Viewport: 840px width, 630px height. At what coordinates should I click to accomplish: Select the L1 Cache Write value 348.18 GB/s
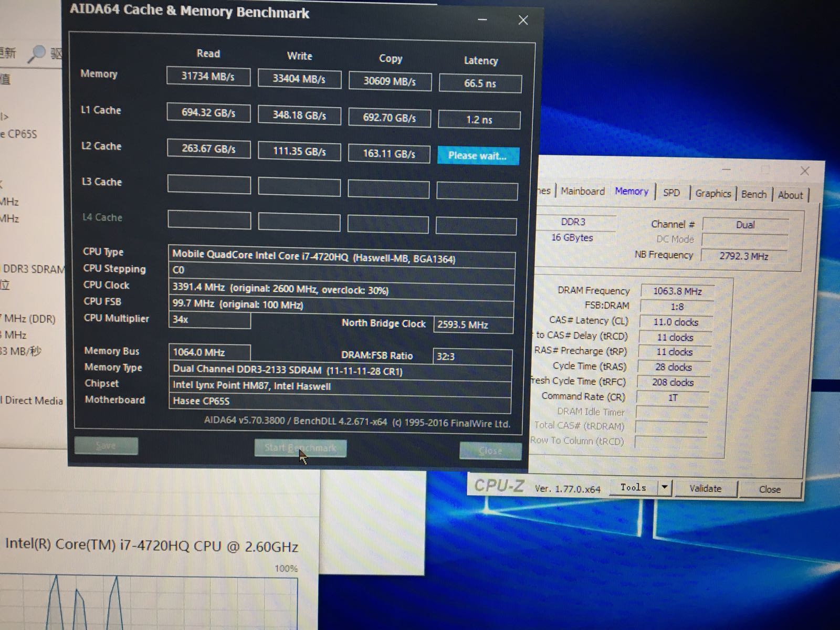coord(299,115)
